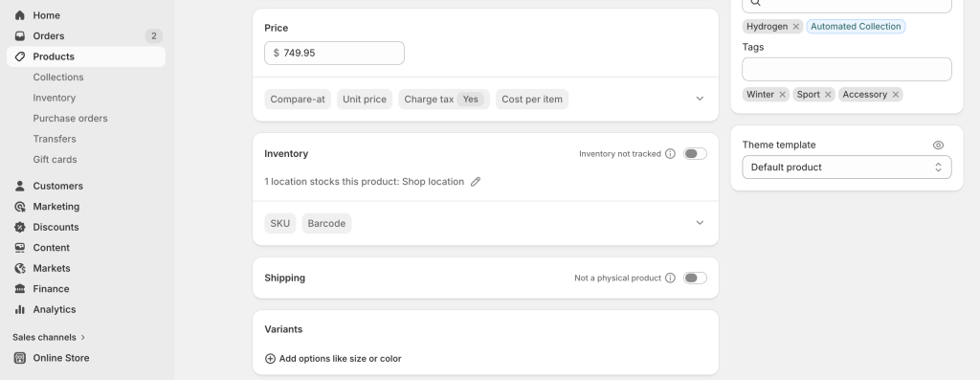Click the Charge tax Yes chip
Screen dimensions: 980x380
point(444,99)
